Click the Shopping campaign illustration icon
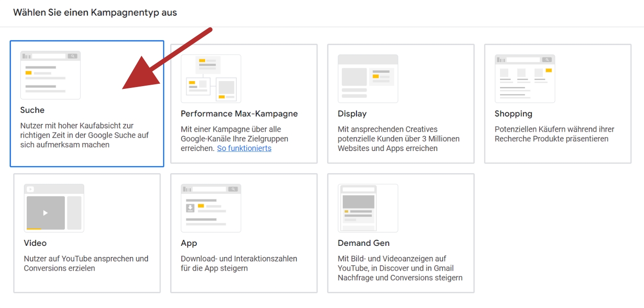This screenshot has width=644, height=308. pos(524,78)
